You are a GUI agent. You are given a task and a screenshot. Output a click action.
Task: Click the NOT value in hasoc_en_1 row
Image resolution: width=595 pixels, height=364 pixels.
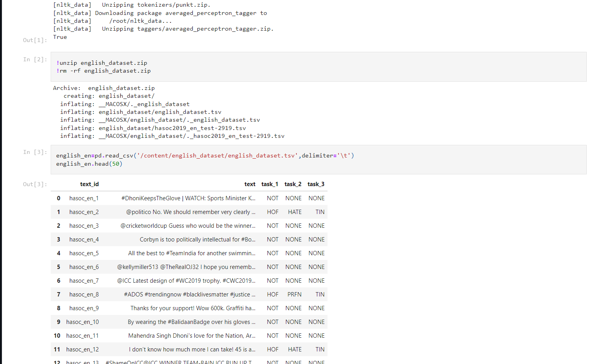click(273, 198)
